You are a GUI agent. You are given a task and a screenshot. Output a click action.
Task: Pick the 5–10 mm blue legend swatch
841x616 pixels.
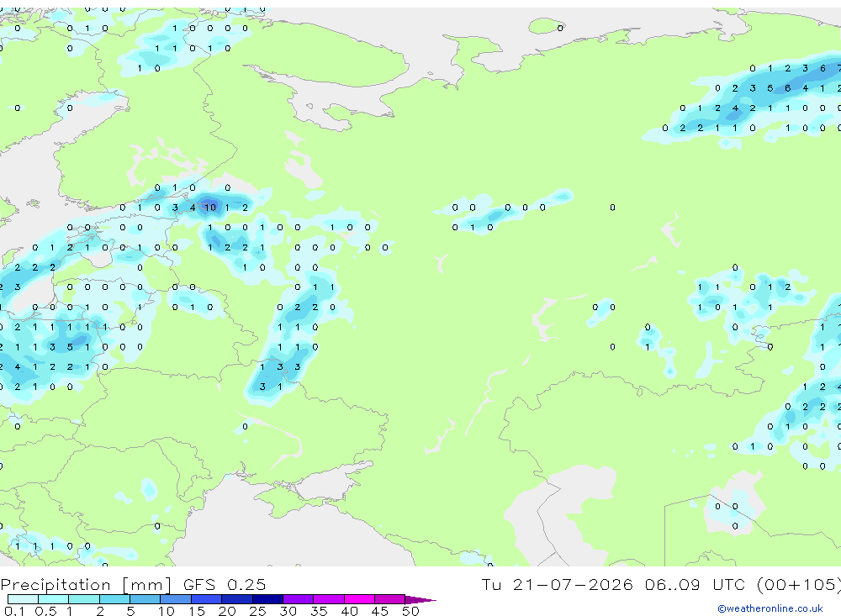click(x=145, y=599)
